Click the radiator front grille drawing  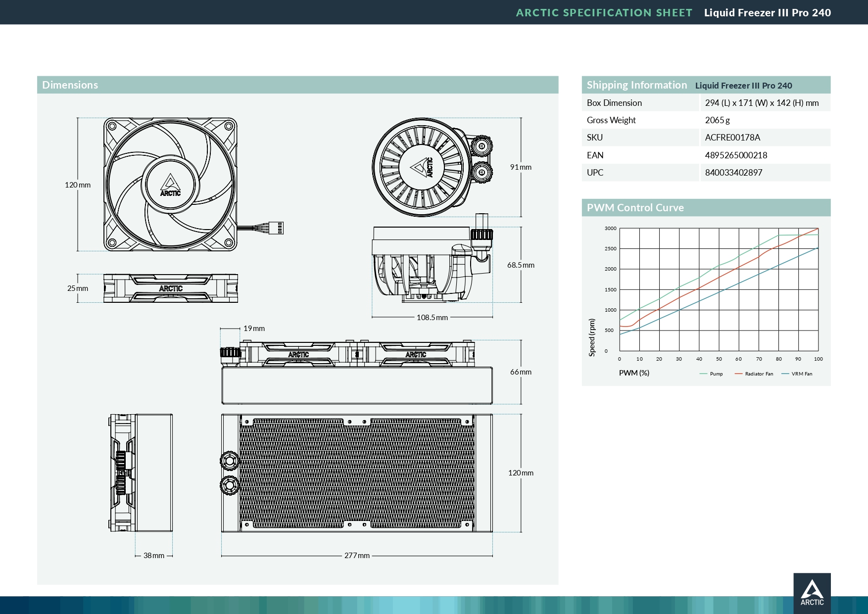(357, 473)
